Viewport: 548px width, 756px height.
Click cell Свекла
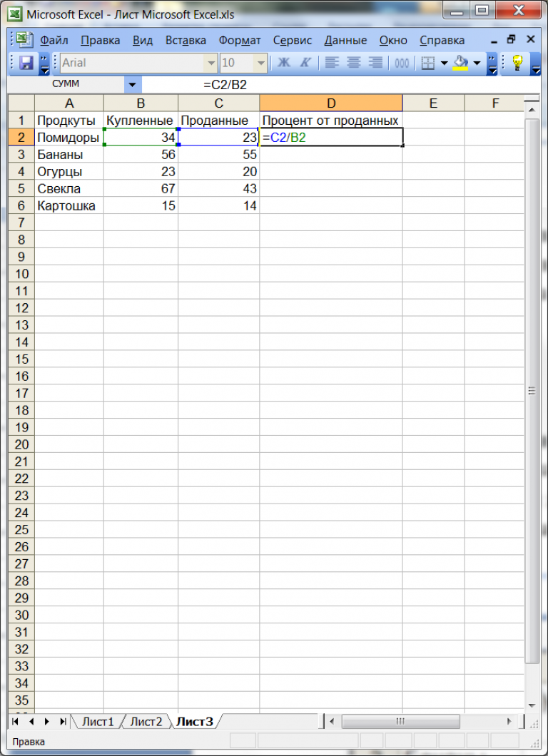pos(69,188)
